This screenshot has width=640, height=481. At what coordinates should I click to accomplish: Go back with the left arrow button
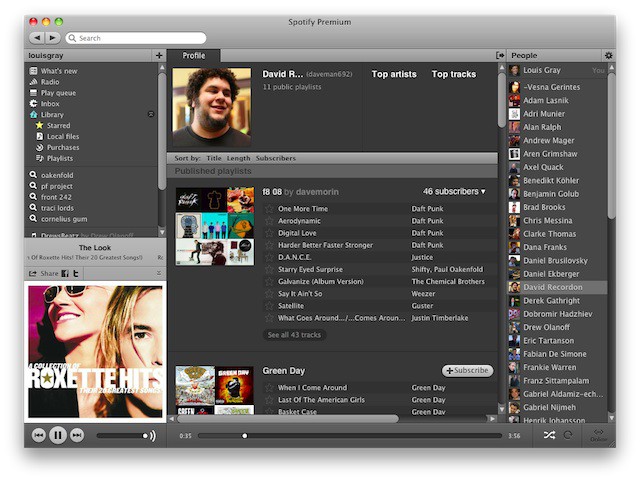[x=38, y=38]
